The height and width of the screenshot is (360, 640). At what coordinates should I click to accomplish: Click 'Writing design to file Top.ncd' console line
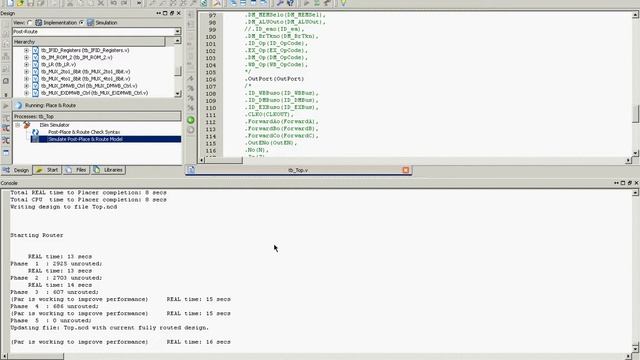(x=64, y=207)
